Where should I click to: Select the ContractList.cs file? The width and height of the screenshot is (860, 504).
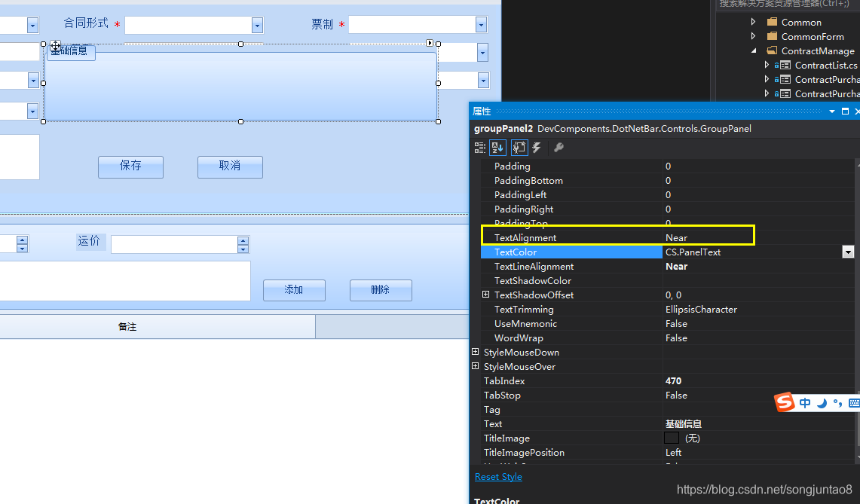pyautogui.click(x=826, y=65)
